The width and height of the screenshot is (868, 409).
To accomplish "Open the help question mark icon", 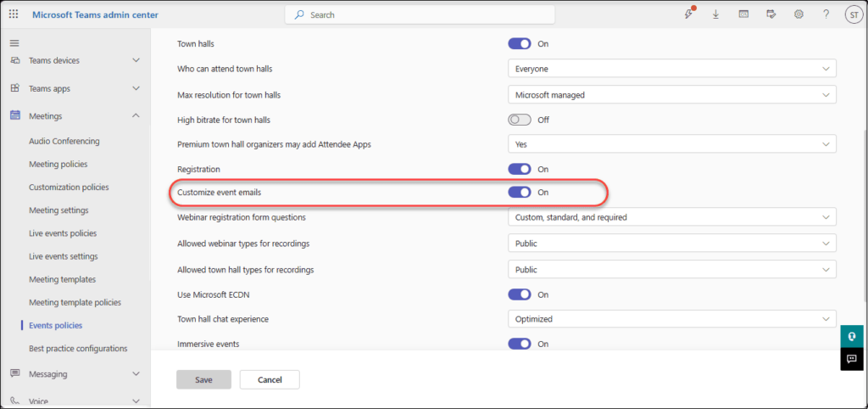I will pos(826,14).
